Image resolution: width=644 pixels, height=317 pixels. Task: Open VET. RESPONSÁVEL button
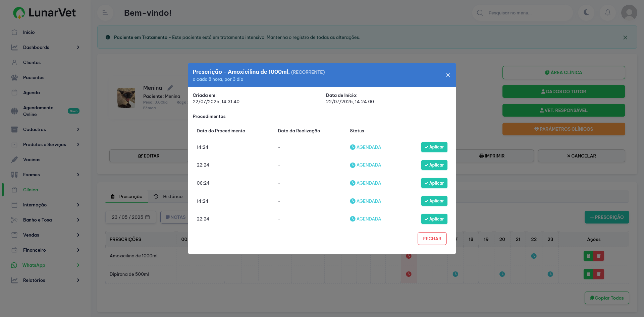tap(563, 110)
